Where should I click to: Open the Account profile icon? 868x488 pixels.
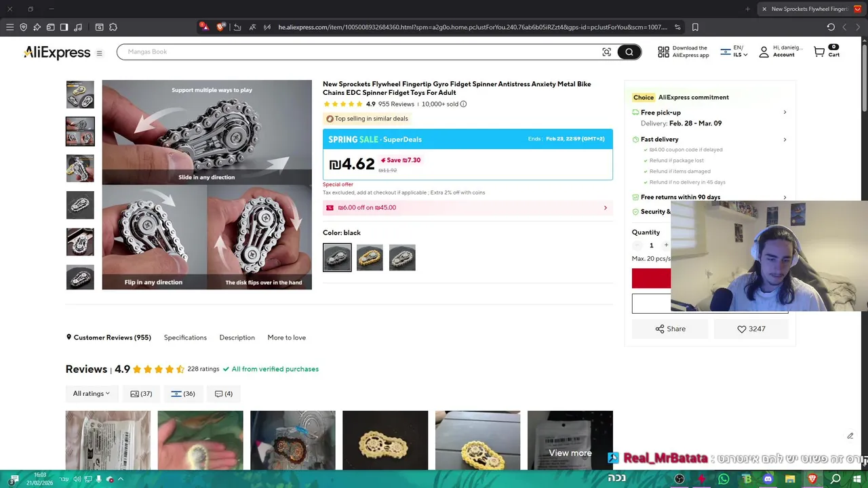[764, 52]
